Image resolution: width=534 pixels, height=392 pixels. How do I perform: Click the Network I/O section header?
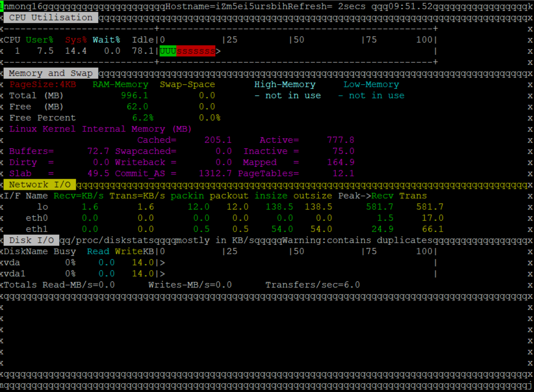[x=40, y=185]
